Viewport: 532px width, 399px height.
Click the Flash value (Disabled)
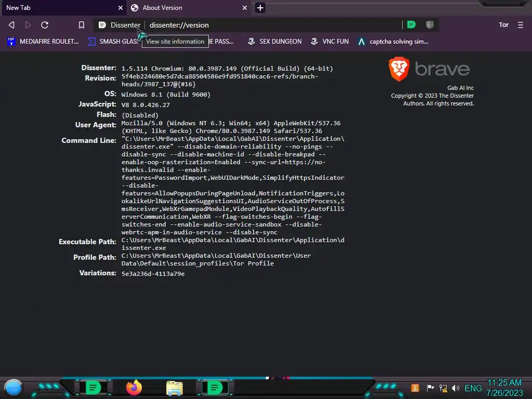140,115
